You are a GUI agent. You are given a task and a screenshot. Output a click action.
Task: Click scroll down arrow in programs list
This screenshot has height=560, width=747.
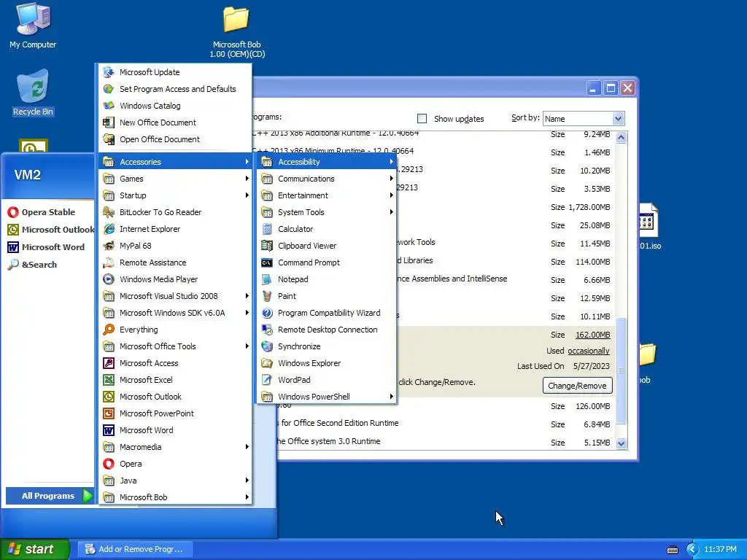coord(621,443)
